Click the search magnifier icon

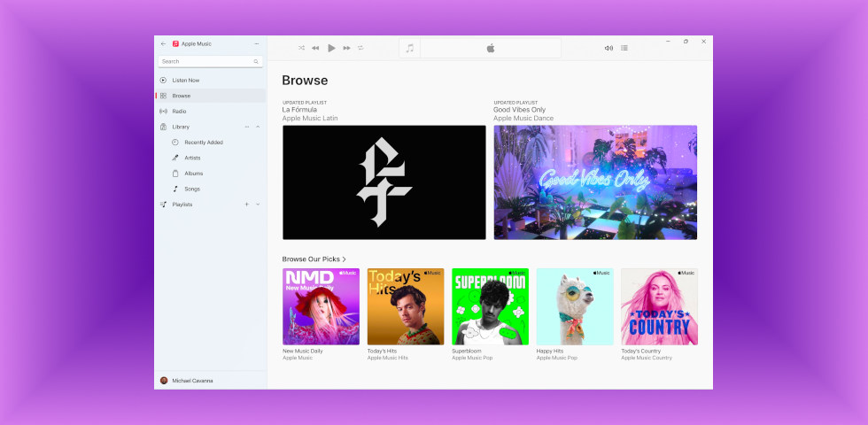point(256,61)
